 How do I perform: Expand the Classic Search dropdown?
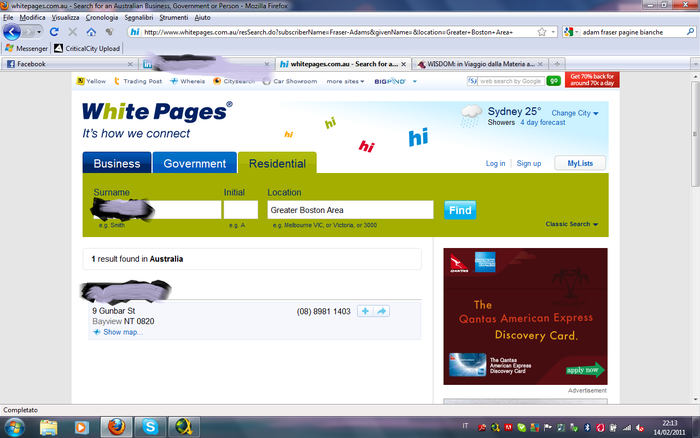pyautogui.click(x=571, y=224)
